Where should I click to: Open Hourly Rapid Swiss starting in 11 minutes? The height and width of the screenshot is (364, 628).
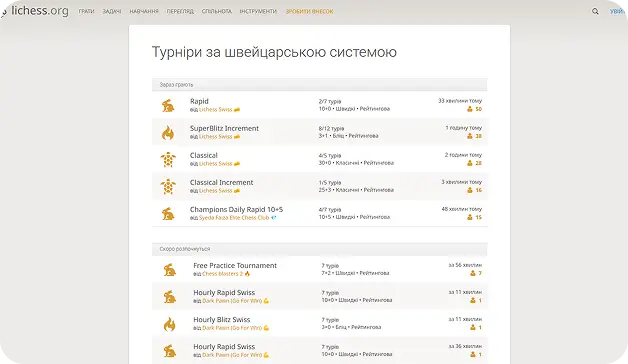(224, 293)
